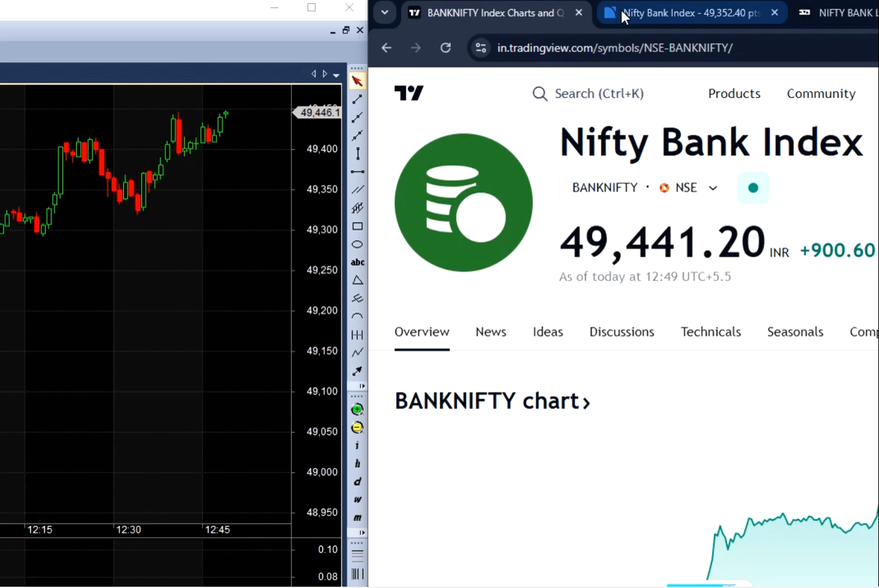879x588 pixels.
Task: Select the ellipse drawing tool
Action: coord(357,244)
